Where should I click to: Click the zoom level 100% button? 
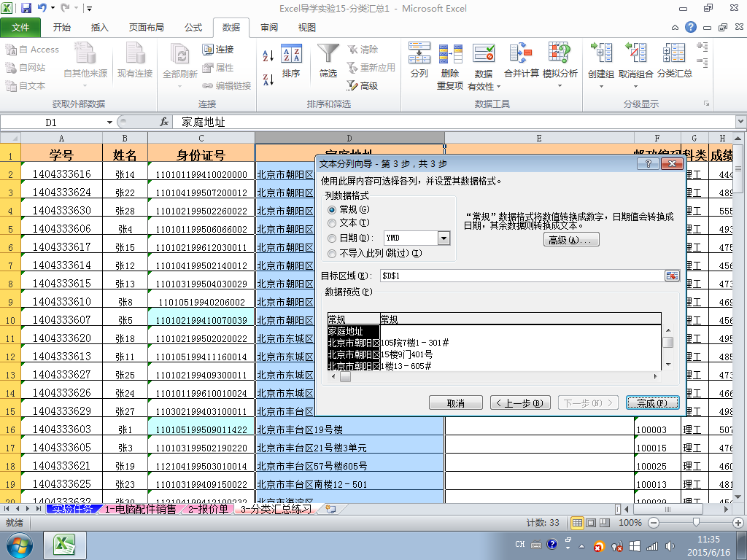click(x=630, y=523)
